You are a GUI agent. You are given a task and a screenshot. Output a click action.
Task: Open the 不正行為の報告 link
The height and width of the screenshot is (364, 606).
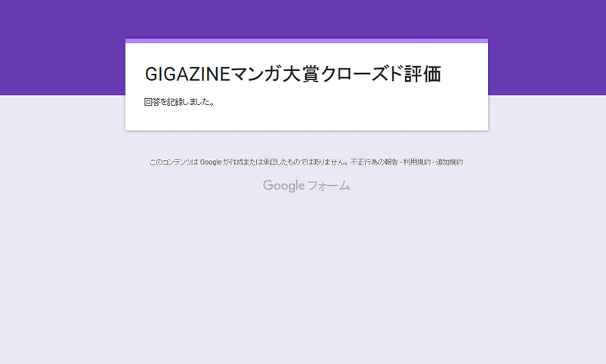coord(374,162)
